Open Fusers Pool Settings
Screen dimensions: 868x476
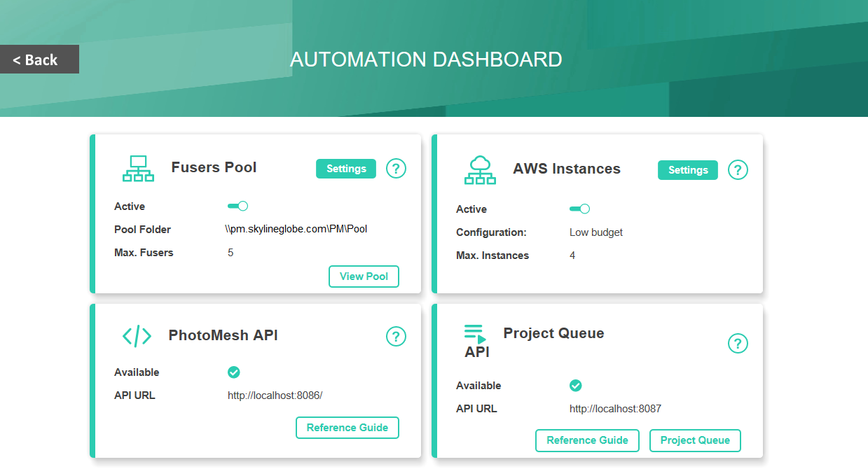[x=345, y=169]
